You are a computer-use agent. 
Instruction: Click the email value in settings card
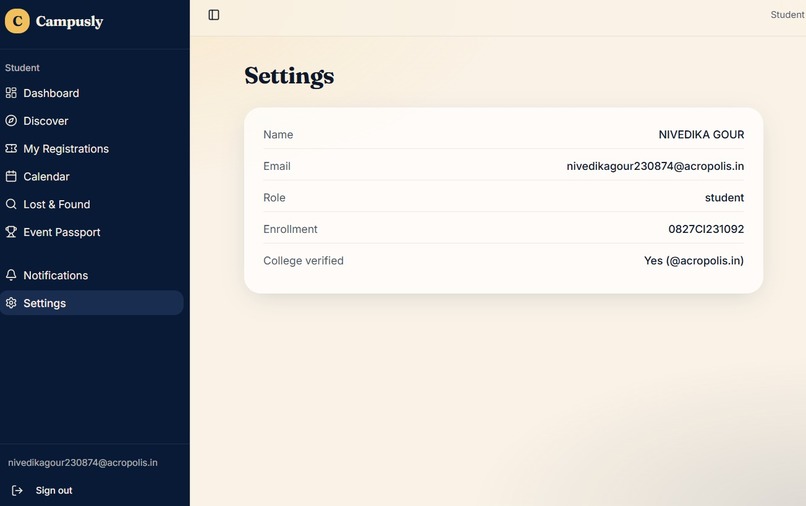pyautogui.click(x=655, y=166)
